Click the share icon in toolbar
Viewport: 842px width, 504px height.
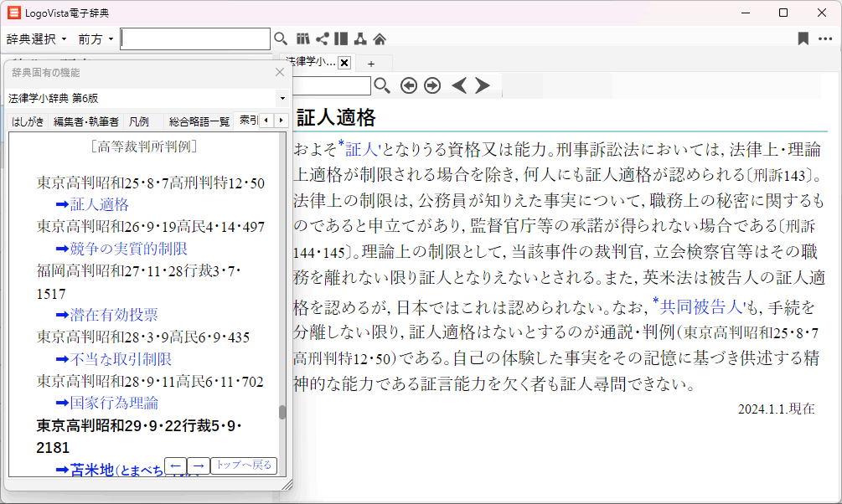click(x=322, y=39)
